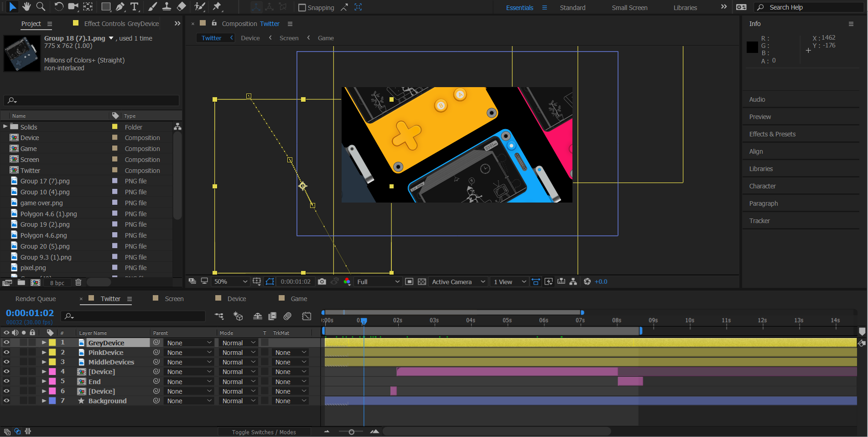Viewport: 868px width, 437px height.
Task: Select the Hand tool
Action: 26,6
